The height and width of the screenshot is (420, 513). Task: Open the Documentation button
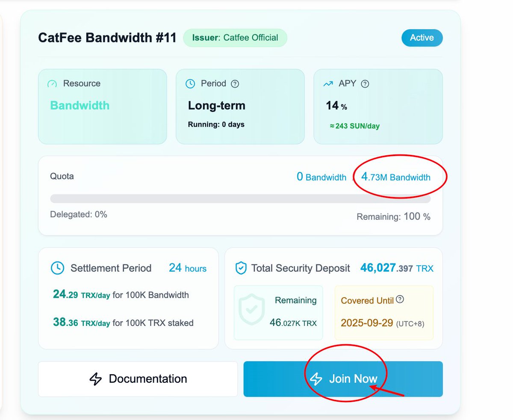coord(138,379)
